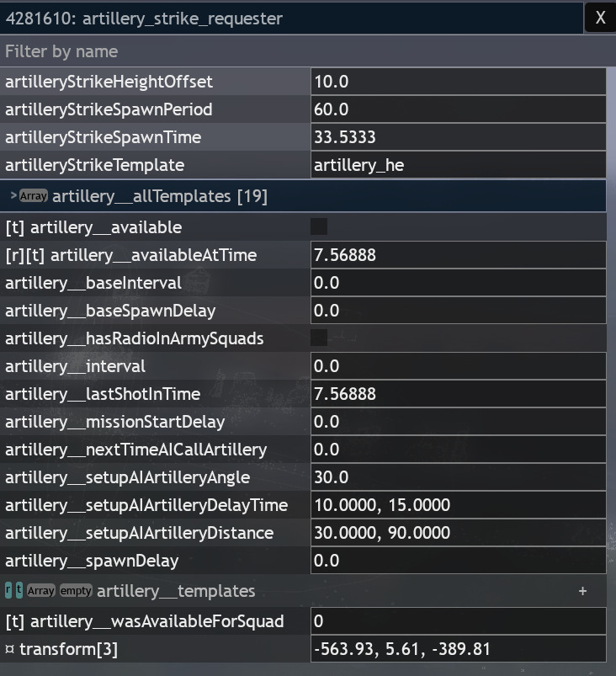Click the 't' badge on artillery__templates

(x=19, y=590)
